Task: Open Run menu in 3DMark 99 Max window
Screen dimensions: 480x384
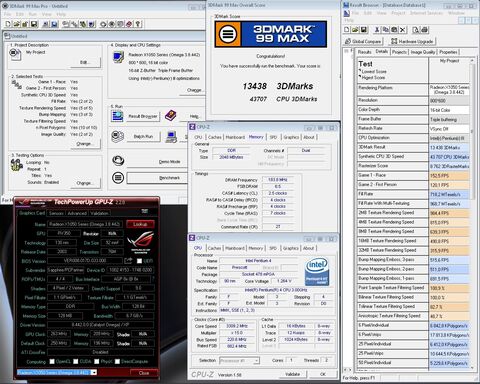Action: [33, 14]
